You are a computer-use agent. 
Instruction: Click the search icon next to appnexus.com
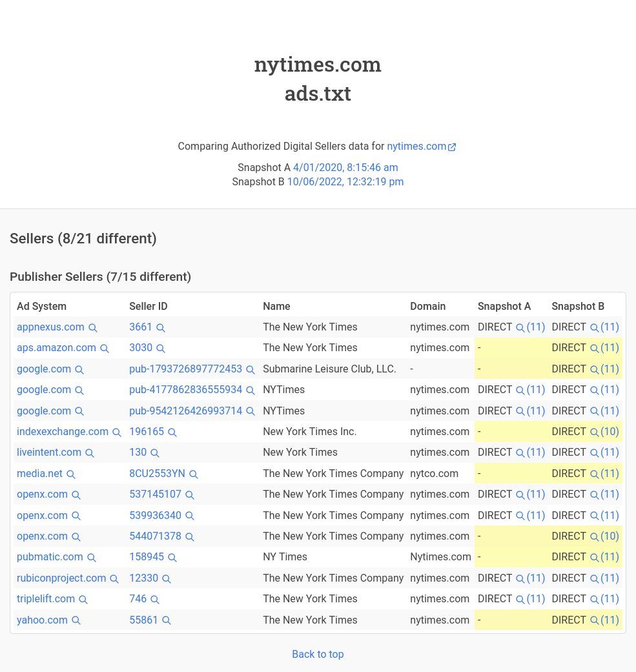tap(92, 328)
